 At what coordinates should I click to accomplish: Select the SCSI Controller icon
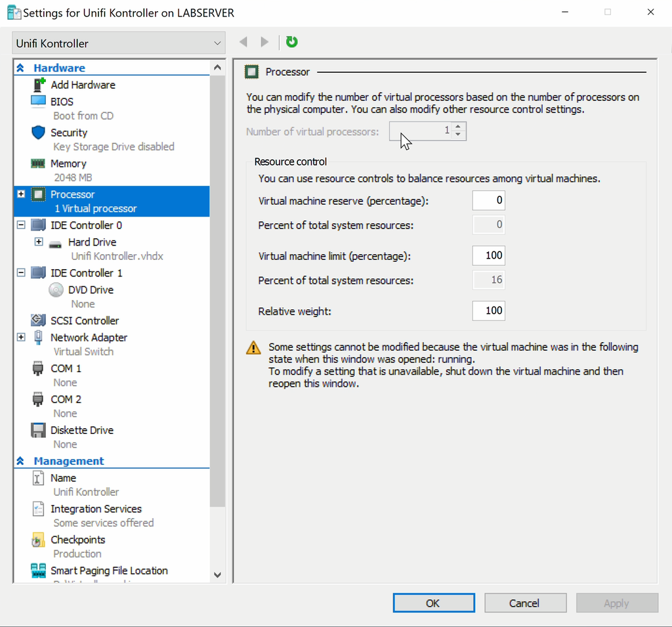[x=39, y=320]
